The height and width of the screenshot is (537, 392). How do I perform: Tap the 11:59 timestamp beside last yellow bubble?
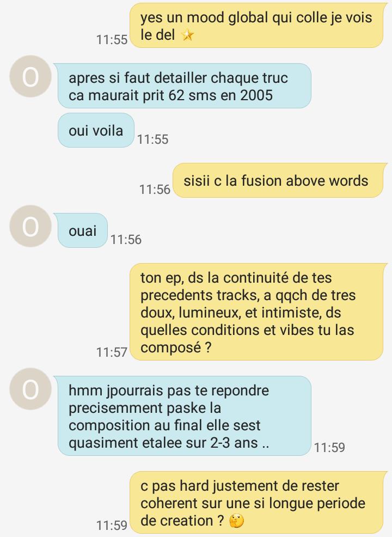click(x=112, y=526)
